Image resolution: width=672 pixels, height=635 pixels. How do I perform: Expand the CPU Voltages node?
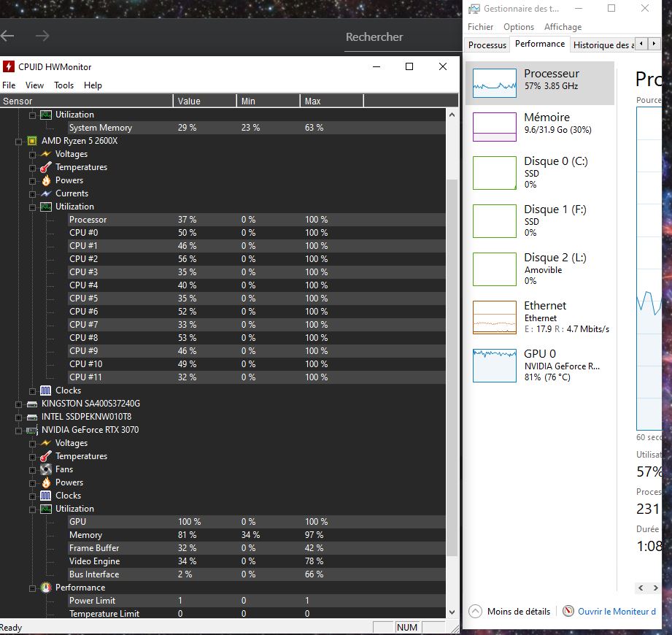32,154
